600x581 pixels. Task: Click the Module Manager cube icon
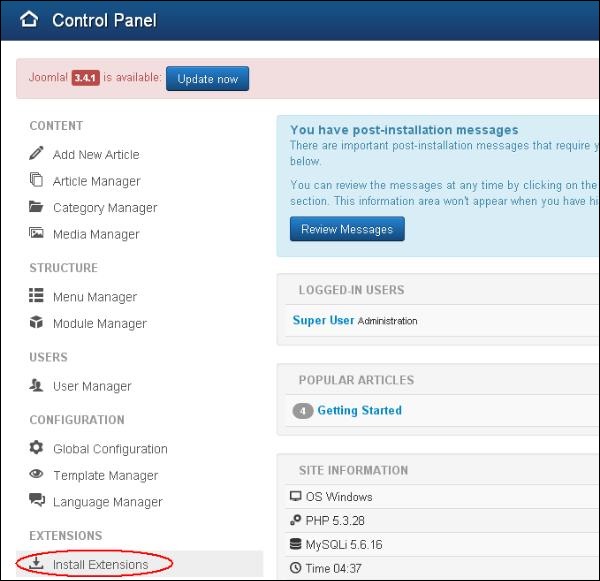click(37, 323)
